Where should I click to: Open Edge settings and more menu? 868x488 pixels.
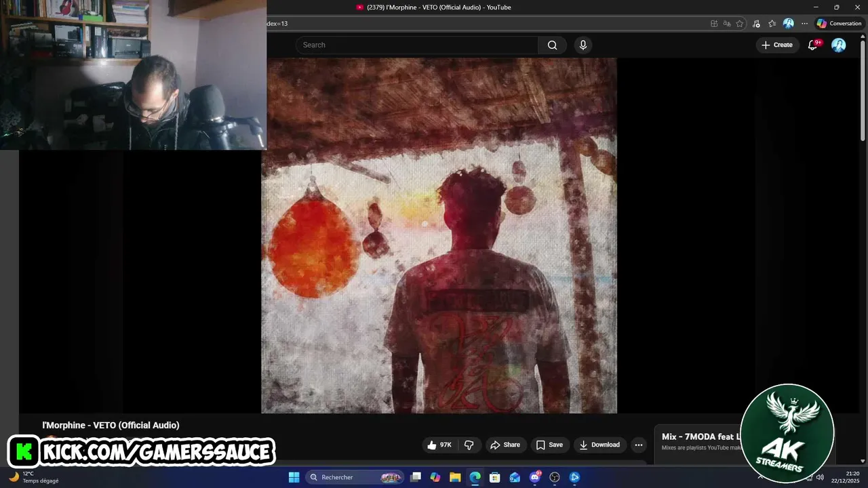pyautogui.click(x=804, y=23)
